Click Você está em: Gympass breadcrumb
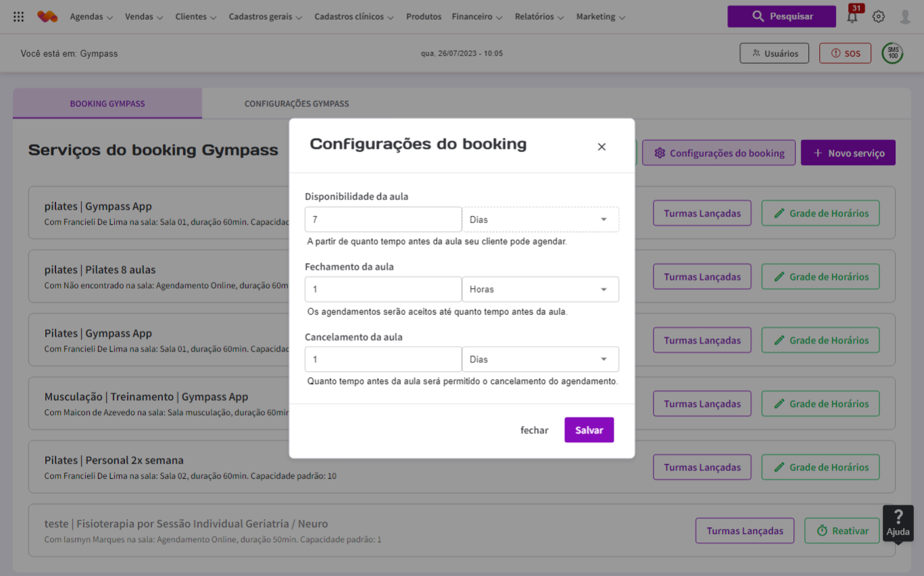The height and width of the screenshot is (576, 924). [x=69, y=53]
